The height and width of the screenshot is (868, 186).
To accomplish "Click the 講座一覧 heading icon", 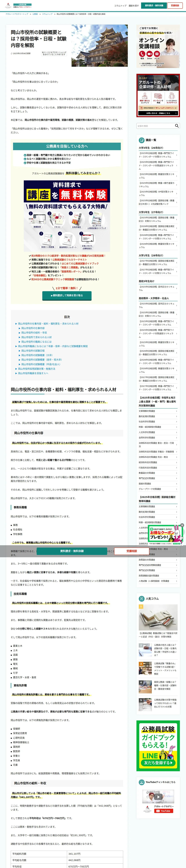I will pos(142,140).
